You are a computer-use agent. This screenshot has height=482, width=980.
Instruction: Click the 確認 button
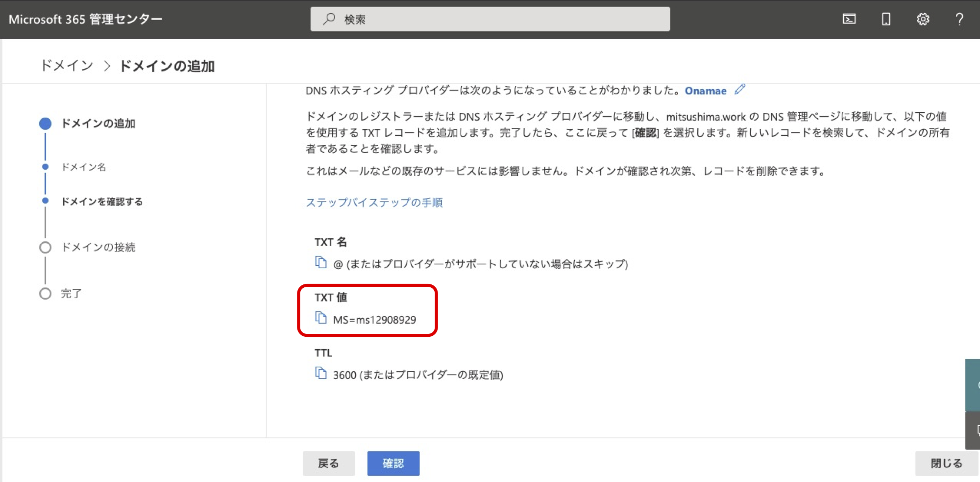[x=393, y=463]
